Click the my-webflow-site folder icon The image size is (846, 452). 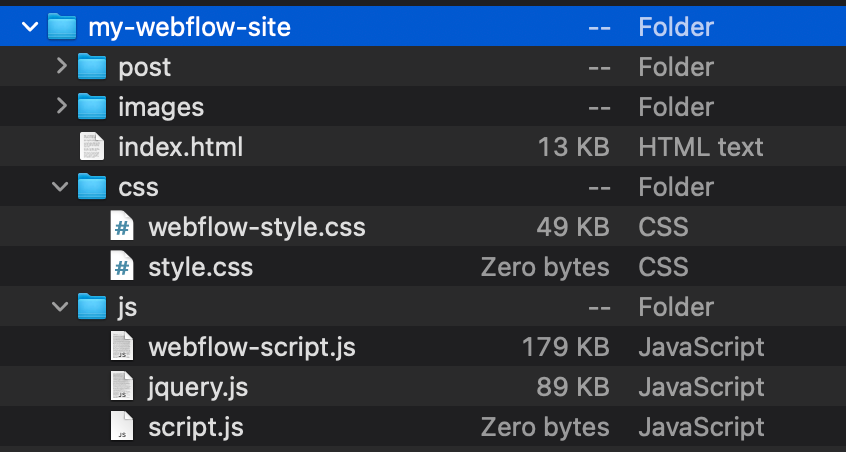click(62, 26)
